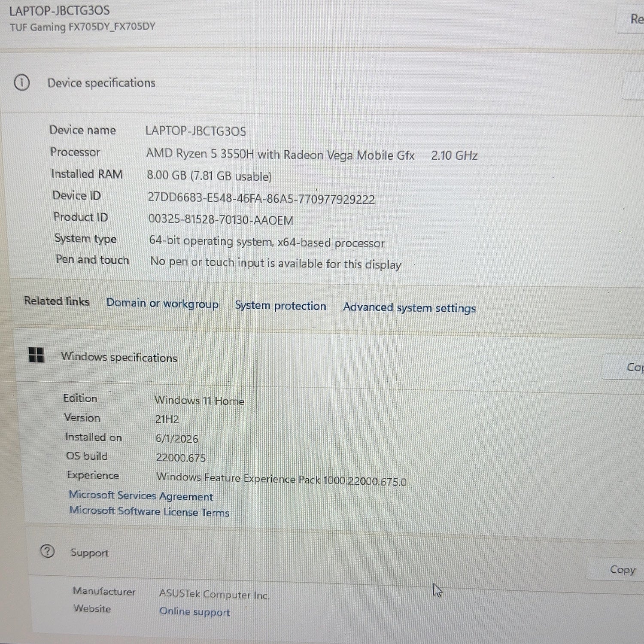Click the Windows logo icon beside Windows specifications
Viewport: 644px width, 644px height.
(36, 355)
